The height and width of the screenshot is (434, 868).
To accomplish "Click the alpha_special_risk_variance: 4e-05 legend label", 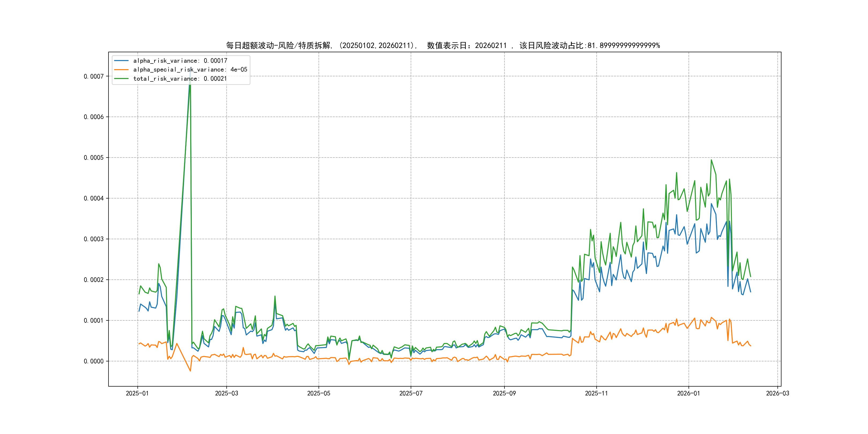I will (190, 69).
